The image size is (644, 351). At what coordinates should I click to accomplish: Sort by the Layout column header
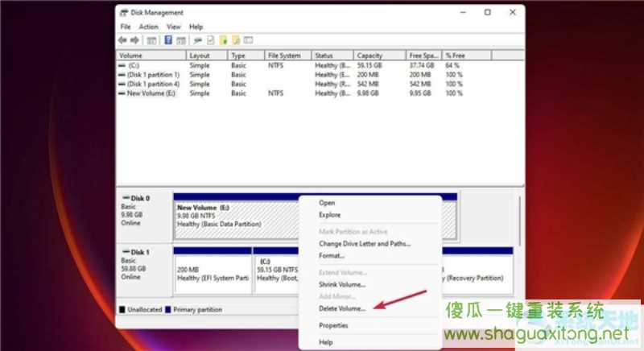point(207,56)
